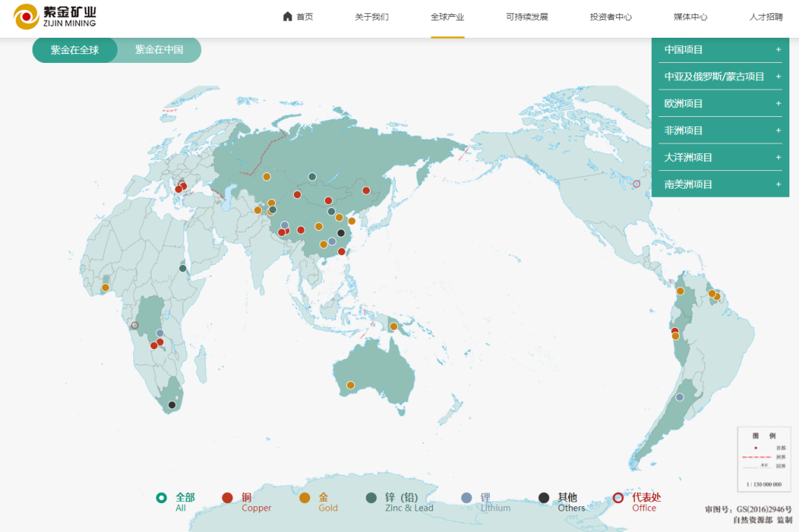
Task: Select 全球产业 navigation item
Action: [x=448, y=17]
